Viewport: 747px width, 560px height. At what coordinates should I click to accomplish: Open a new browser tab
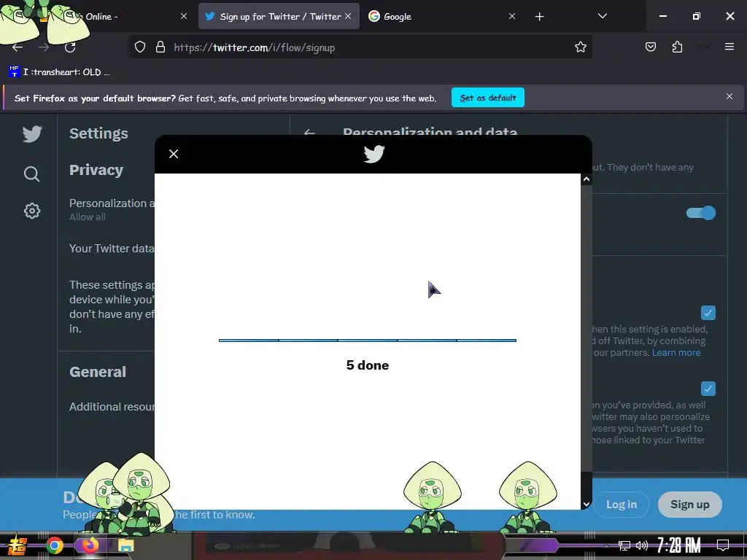[539, 17]
